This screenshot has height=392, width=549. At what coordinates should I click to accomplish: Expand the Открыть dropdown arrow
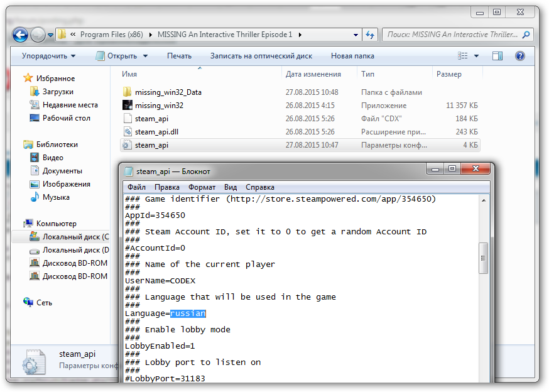pos(145,56)
